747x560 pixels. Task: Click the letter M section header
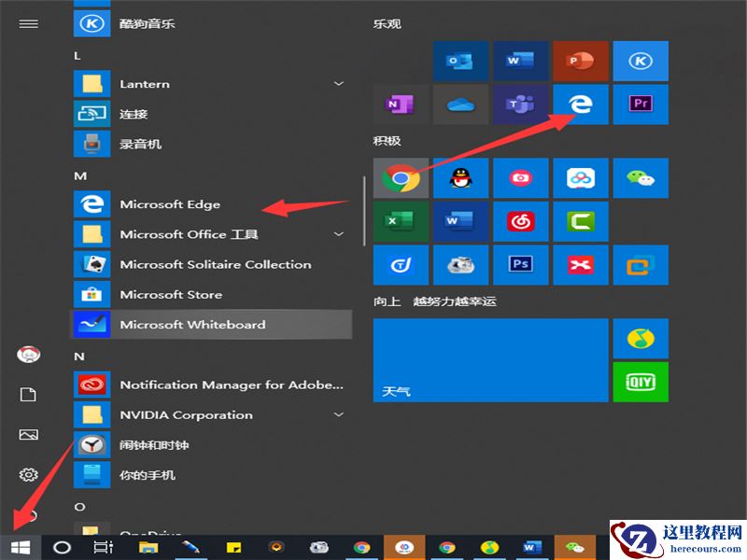pos(82,174)
